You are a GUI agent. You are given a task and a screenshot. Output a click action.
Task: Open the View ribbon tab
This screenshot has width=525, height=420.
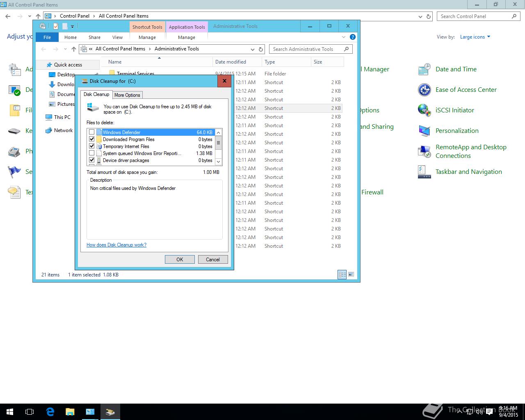pos(117,37)
